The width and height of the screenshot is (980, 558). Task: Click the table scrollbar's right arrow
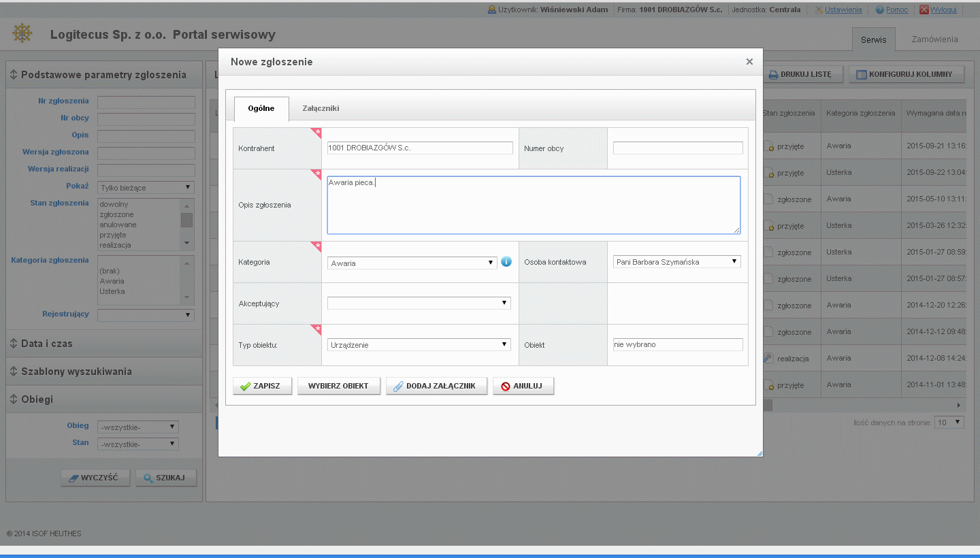pos(959,405)
